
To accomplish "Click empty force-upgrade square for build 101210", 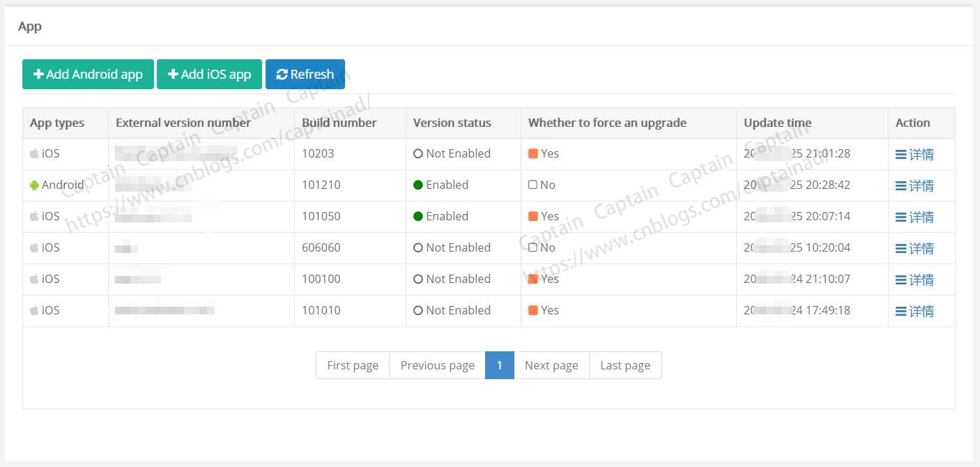I will 533,185.
